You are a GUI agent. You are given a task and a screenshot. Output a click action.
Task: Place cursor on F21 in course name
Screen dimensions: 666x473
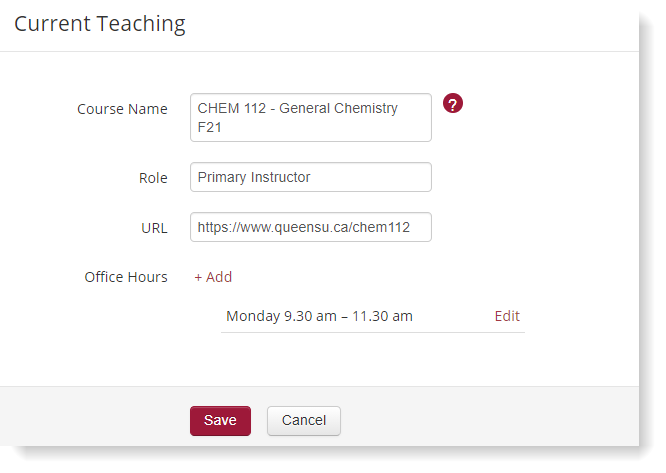click(209, 127)
